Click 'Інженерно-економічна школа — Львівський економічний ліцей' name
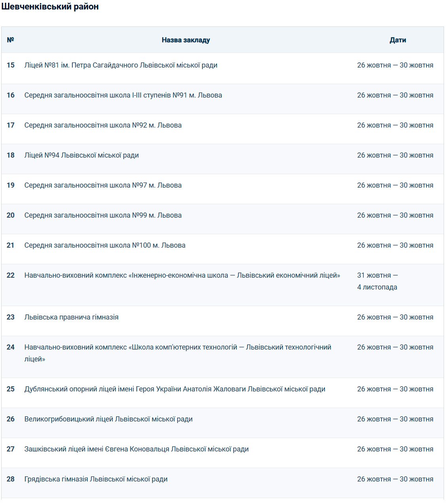The height and width of the screenshot is (504, 446). pos(234,275)
